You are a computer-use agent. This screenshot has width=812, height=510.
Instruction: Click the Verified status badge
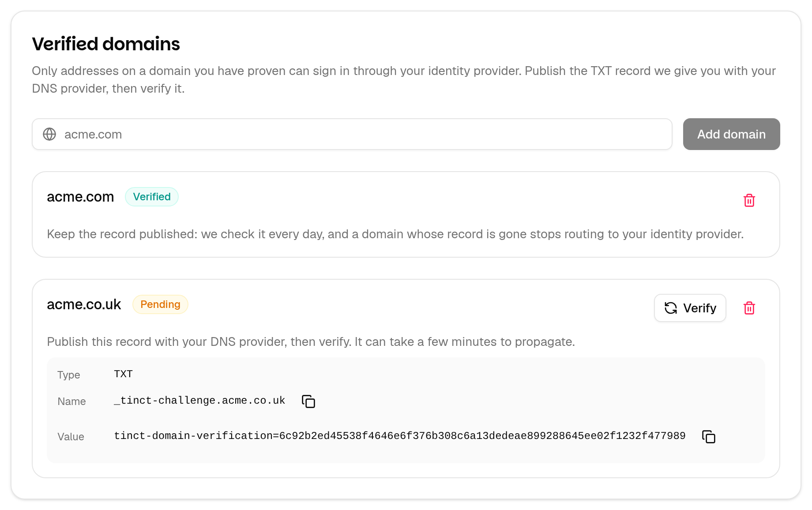(152, 197)
